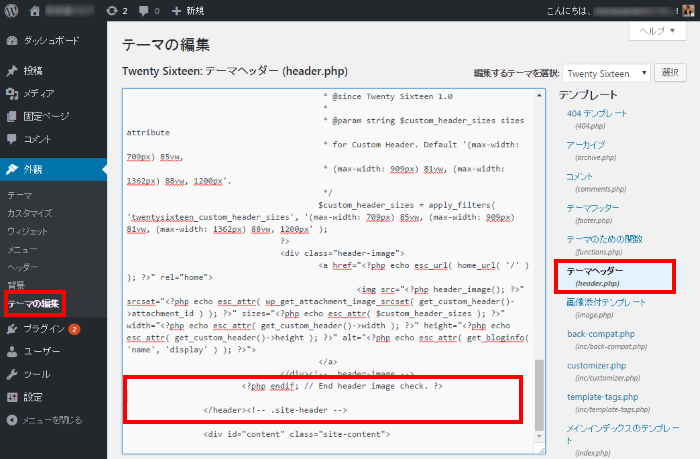The height and width of the screenshot is (459, 700).
Task: Open the アーカイブ template file
Action: pyautogui.click(x=586, y=145)
